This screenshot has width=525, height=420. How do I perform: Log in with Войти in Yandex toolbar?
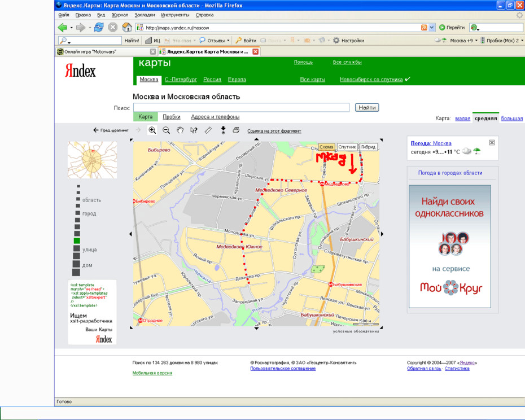click(246, 41)
